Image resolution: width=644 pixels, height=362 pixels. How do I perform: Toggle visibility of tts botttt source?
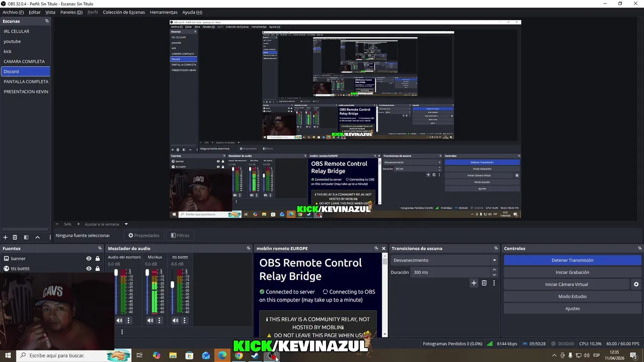pyautogui.click(x=89, y=268)
